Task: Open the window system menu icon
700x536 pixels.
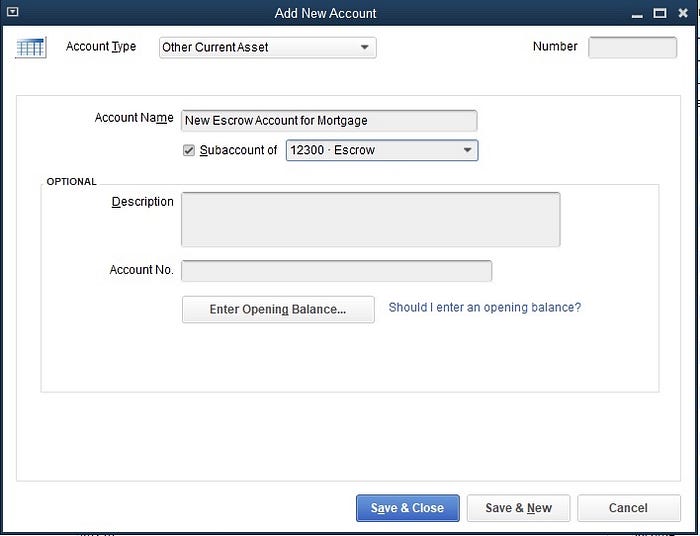Action: (x=12, y=12)
